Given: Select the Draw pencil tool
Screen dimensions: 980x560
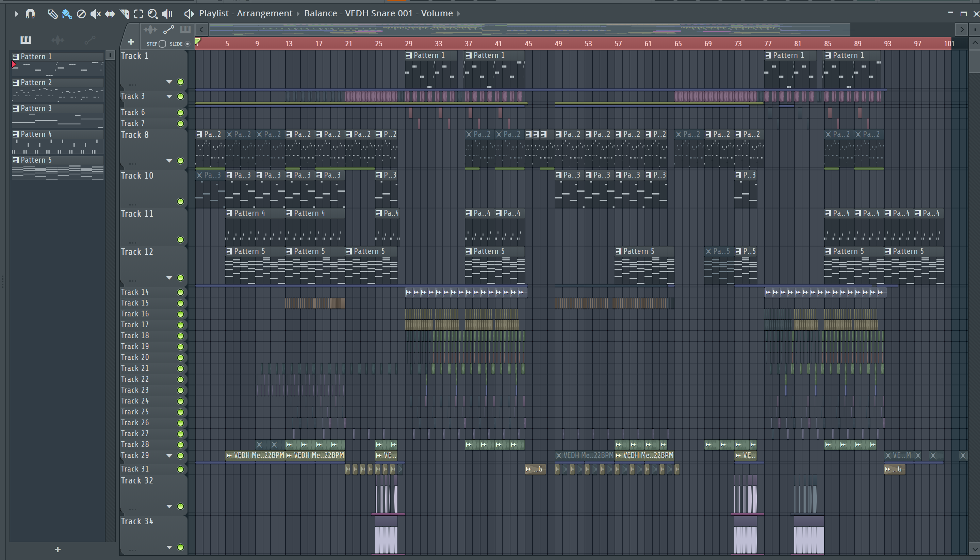Looking at the screenshot, I should 52,14.
